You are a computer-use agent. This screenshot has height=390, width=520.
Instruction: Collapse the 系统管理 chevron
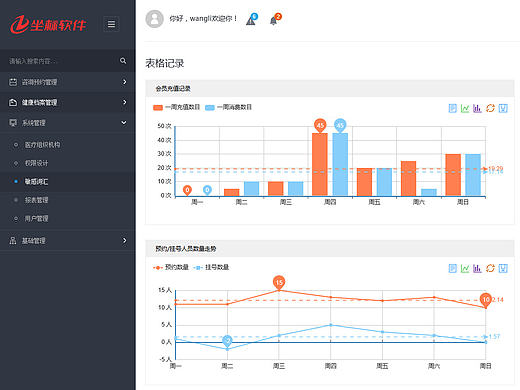pyautogui.click(x=124, y=123)
